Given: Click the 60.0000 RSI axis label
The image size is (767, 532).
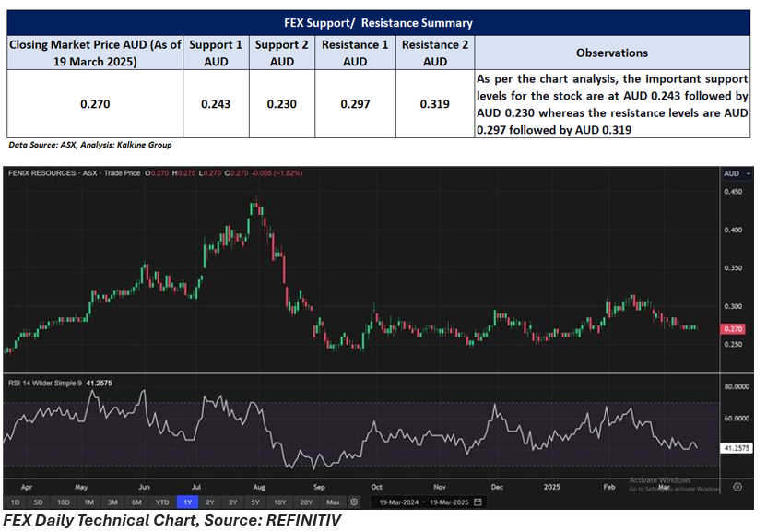Looking at the screenshot, I should tap(737, 419).
